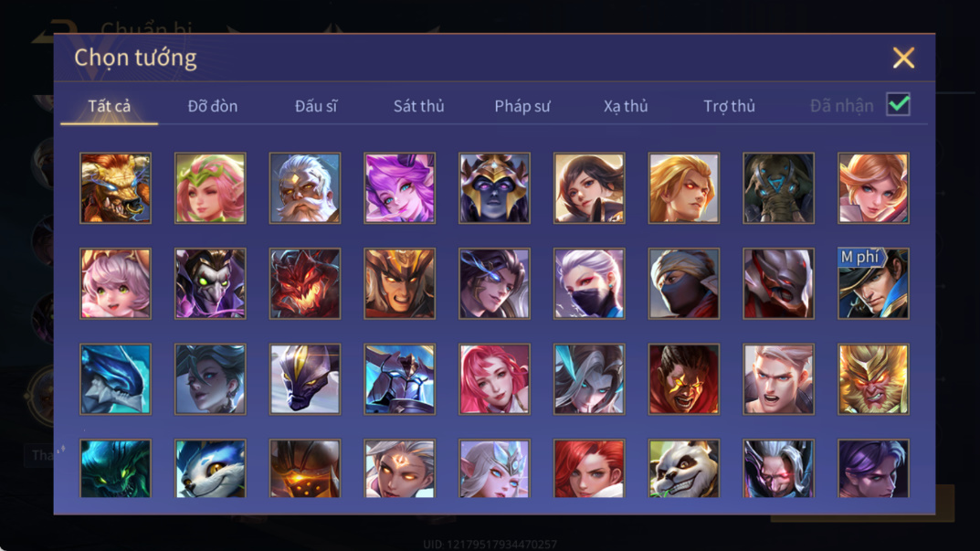Pick the golden monkey king hero
This screenshot has height=551, width=980.
click(x=873, y=379)
